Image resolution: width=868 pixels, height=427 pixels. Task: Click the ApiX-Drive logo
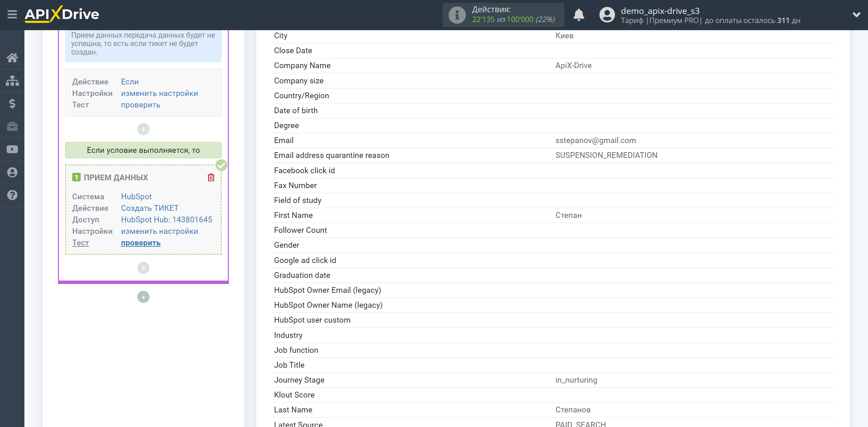(62, 14)
